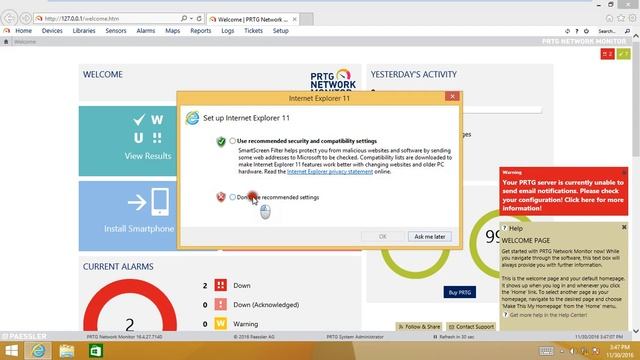Open the Maps menu

point(172,31)
